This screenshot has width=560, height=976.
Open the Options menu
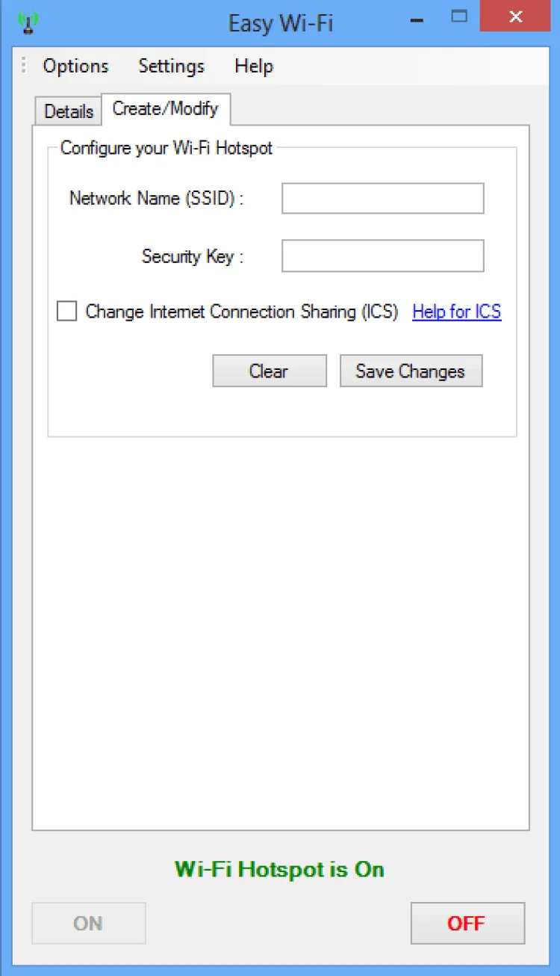click(75, 66)
